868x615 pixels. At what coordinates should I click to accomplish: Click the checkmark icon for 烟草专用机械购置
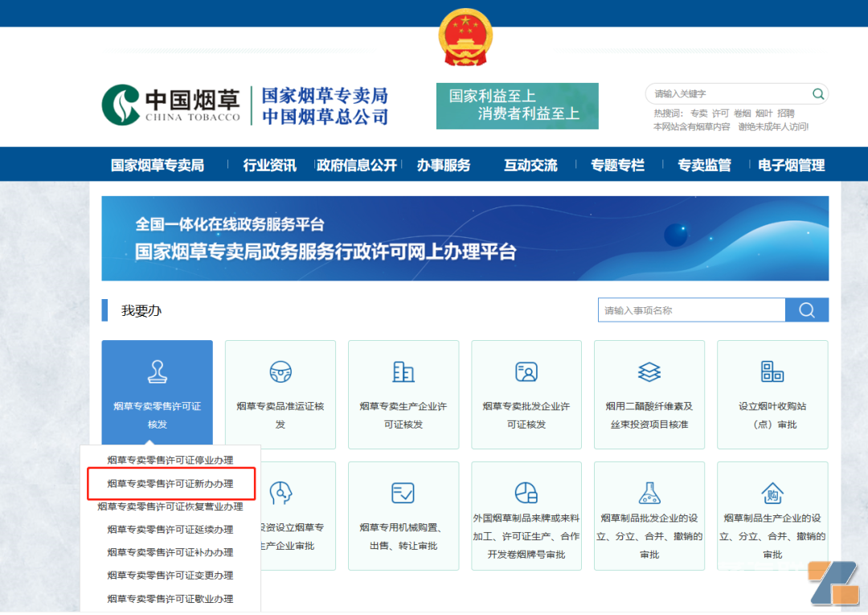tap(403, 493)
